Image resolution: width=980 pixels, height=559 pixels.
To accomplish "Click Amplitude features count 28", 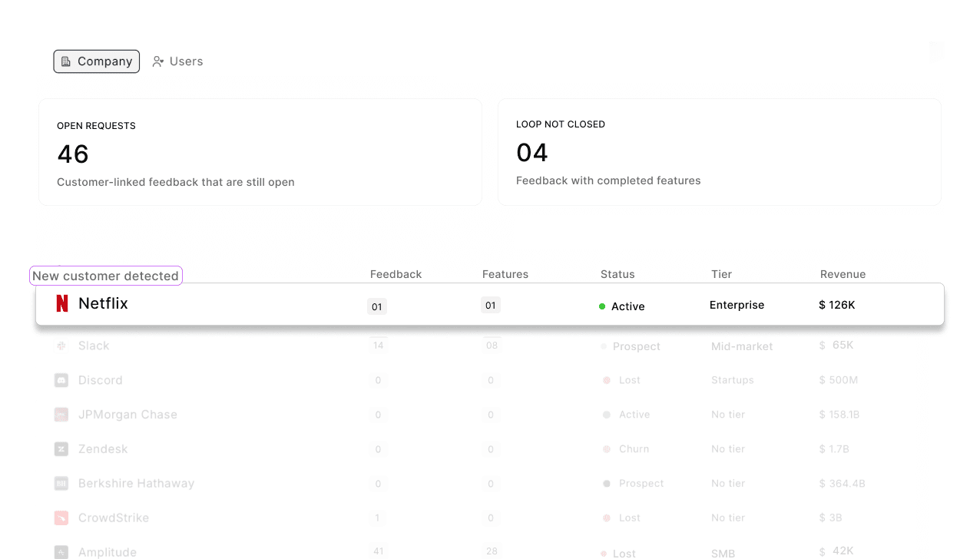I will pos(492,551).
